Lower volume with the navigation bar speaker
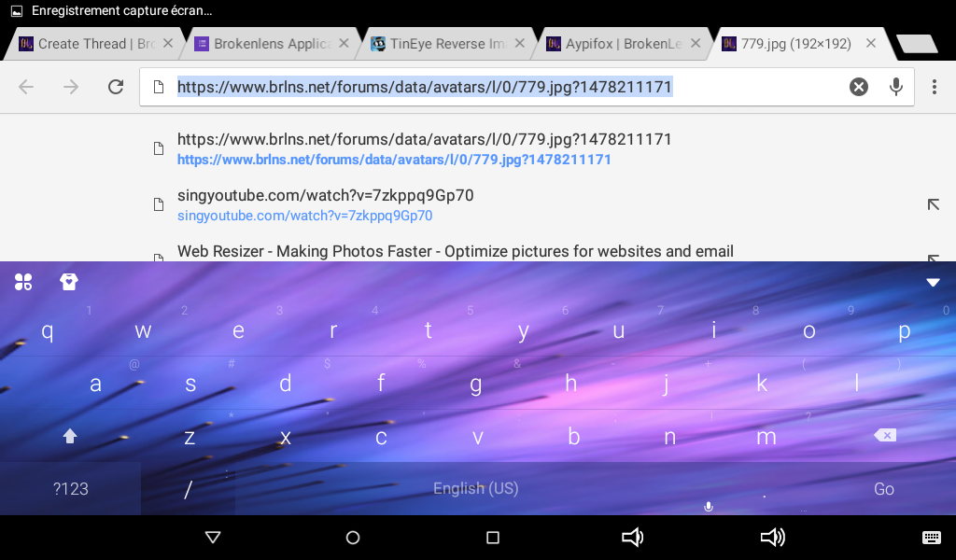Screen dimensions: 956x560 tap(632, 537)
